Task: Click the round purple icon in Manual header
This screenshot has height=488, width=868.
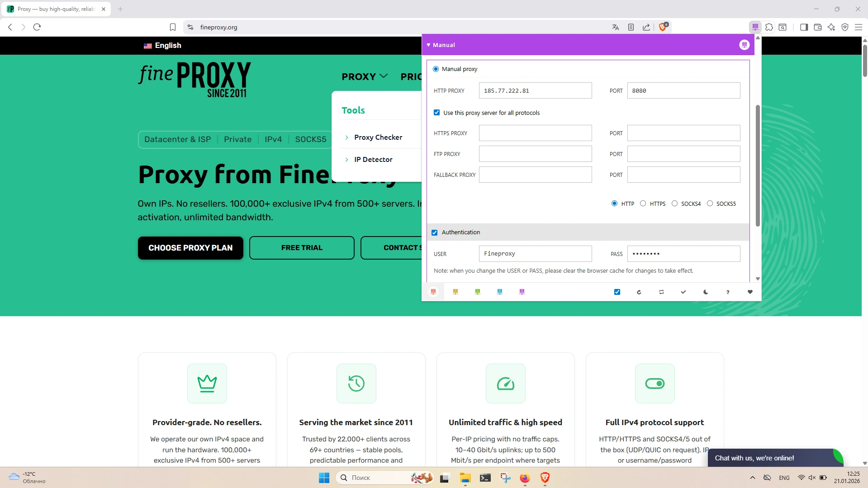Action: coord(745,45)
